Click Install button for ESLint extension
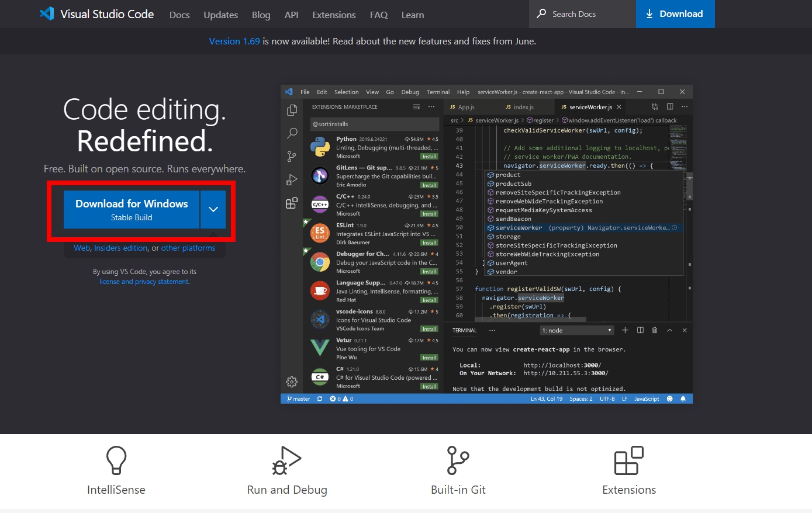 point(430,242)
